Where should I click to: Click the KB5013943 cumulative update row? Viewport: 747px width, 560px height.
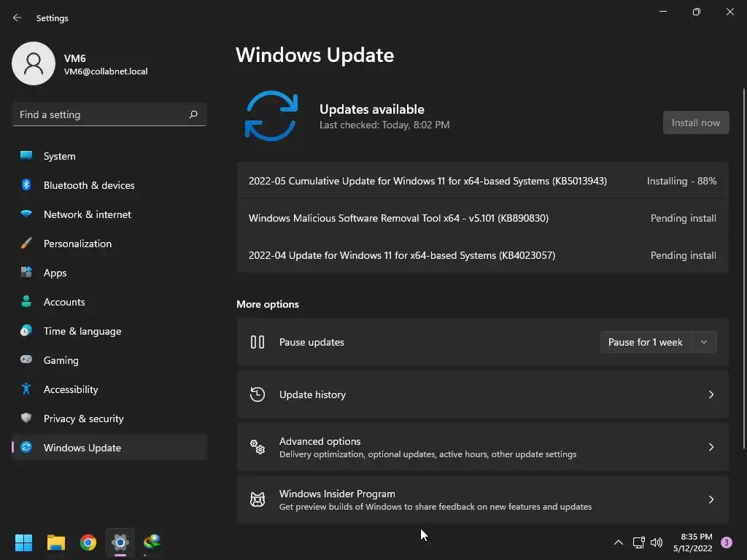483,181
